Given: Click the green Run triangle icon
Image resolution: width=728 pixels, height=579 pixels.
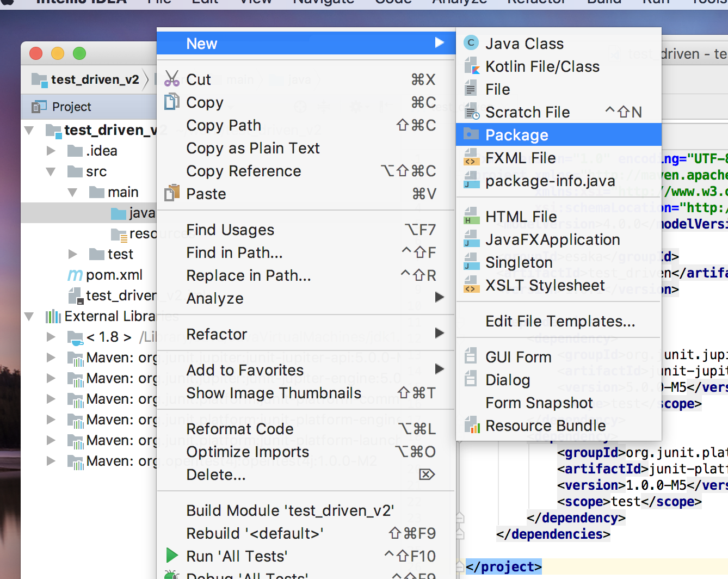Looking at the screenshot, I should tap(172, 556).
